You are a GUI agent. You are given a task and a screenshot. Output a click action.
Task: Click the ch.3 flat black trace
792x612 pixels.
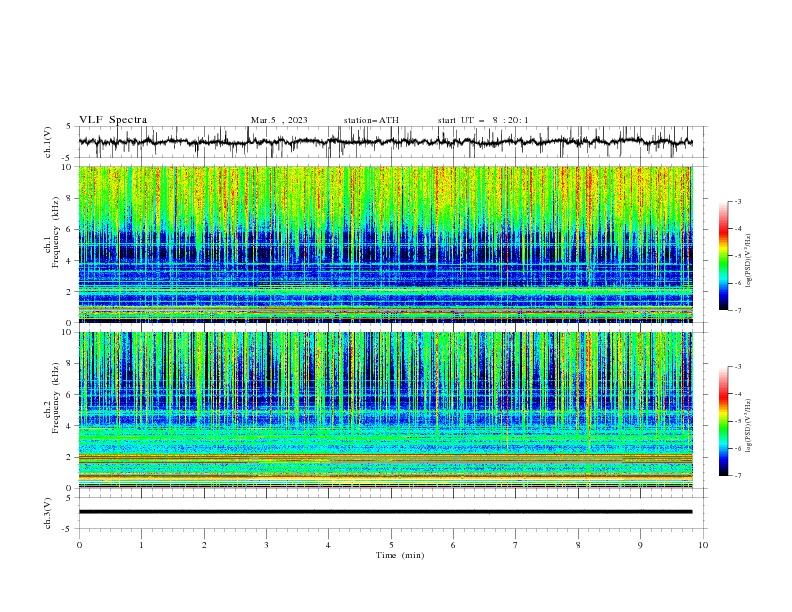pos(385,512)
